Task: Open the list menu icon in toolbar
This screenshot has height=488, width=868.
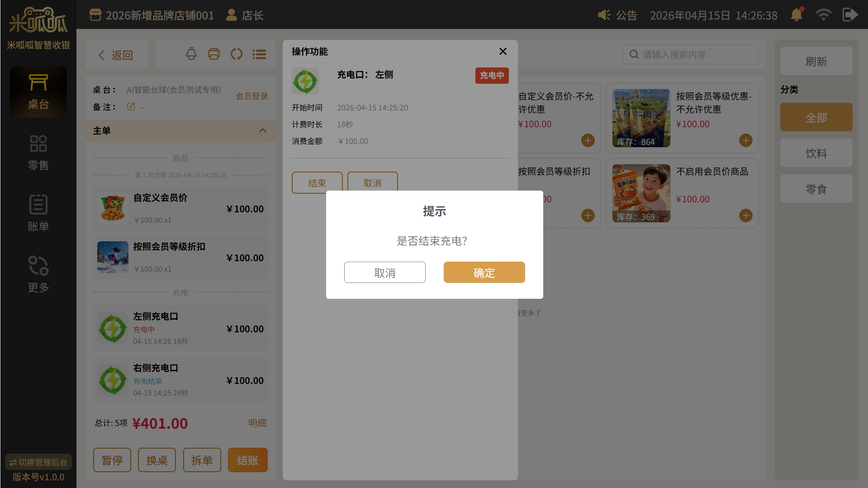Action: click(x=259, y=54)
